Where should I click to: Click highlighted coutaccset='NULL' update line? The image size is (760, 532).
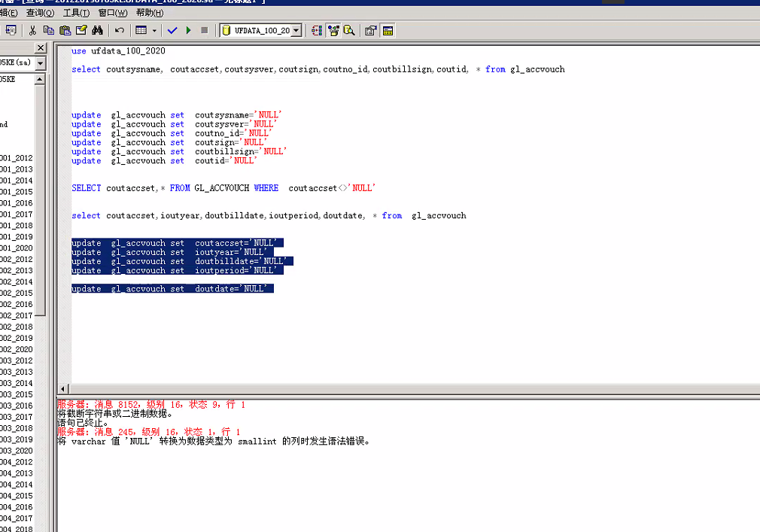(177, 243)
